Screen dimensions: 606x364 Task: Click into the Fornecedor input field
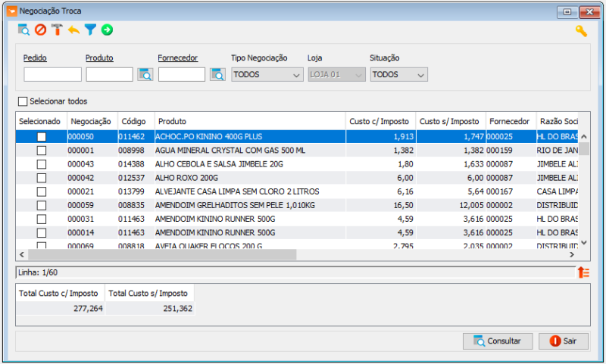(182, 74)
